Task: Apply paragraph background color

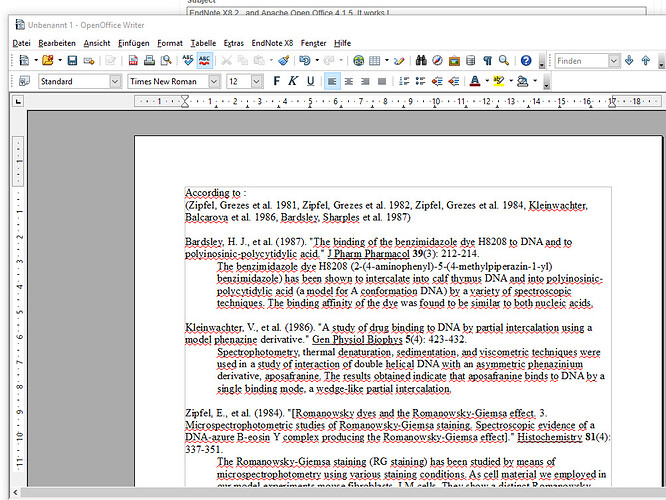Action: tap(523, 81)
